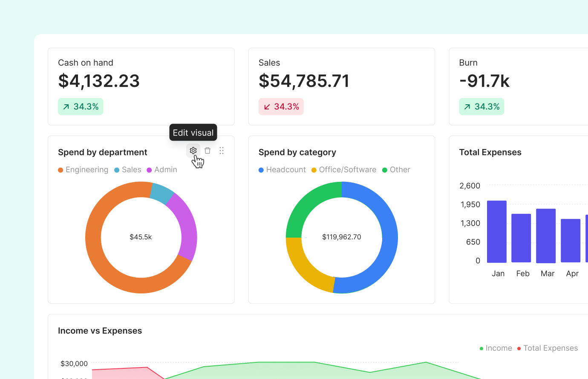Toggle the Office/Software category legend
Image resolution: width=588 pixels, height=379 pixels.
click(343, 169)
